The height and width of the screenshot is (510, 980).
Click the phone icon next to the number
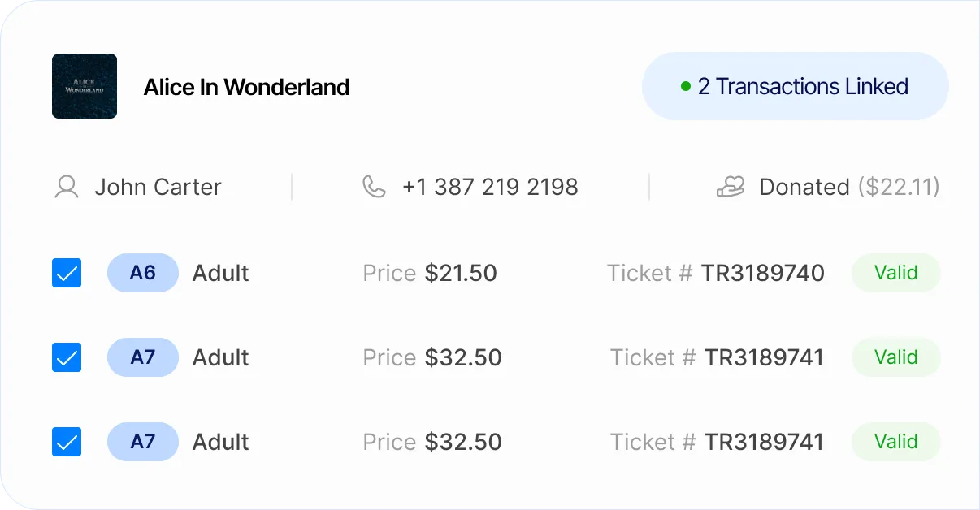pos(374,187)
